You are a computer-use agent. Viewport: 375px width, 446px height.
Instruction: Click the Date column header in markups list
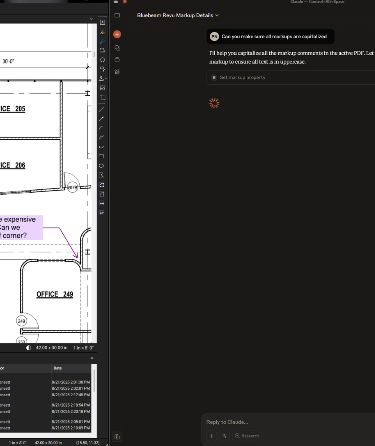coord(71,368)
